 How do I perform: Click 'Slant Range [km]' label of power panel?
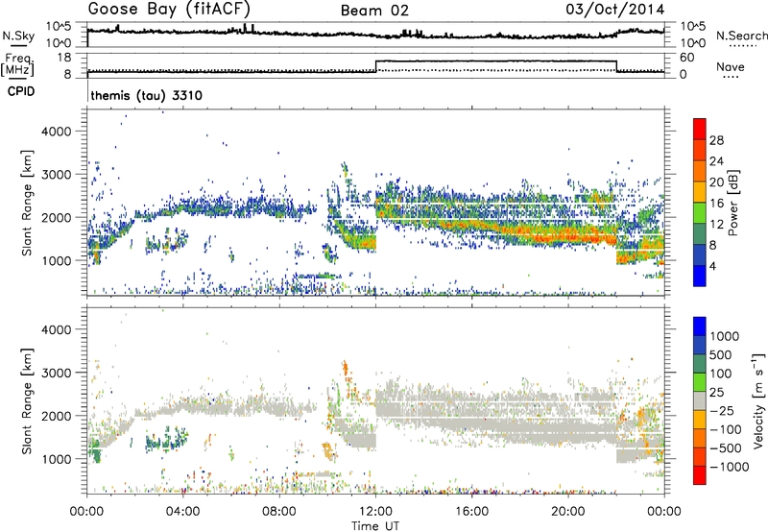click(27, 203)
